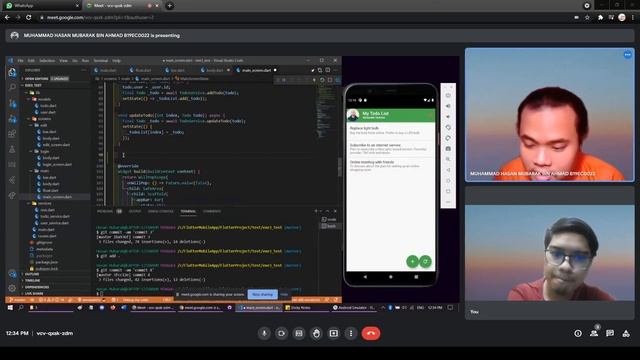Click Hide on the sharing notification

(x=284, y=294)
